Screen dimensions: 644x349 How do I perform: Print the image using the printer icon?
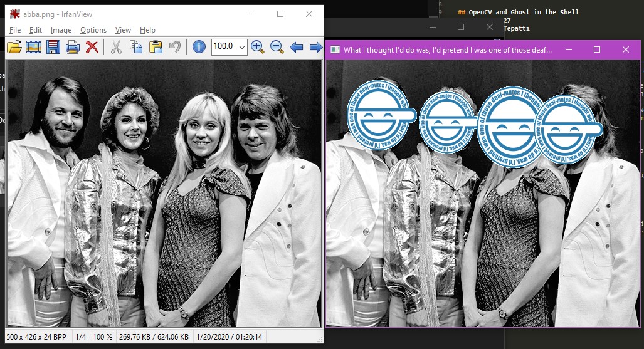coord(73,47)
